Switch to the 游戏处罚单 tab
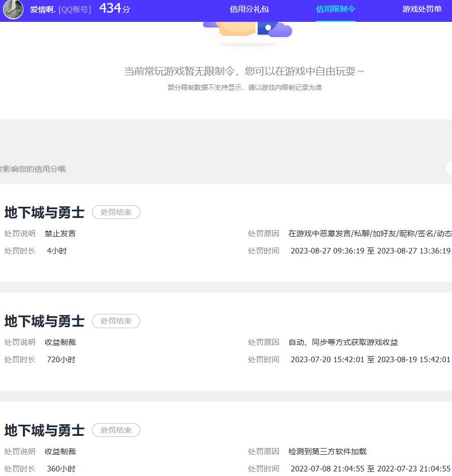The width and height of the screenshot is (452, 476). click(x=421, y=9)
